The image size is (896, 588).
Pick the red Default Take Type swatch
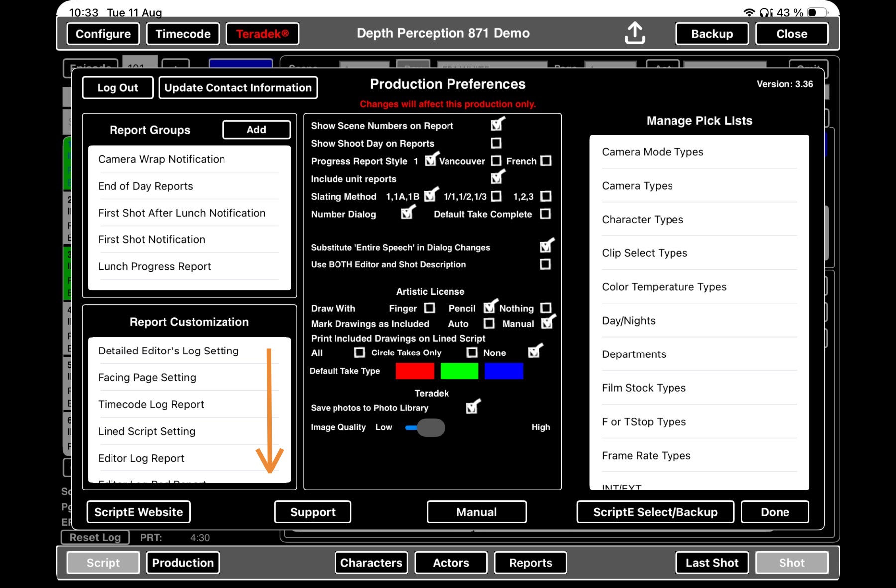point(415,371)
